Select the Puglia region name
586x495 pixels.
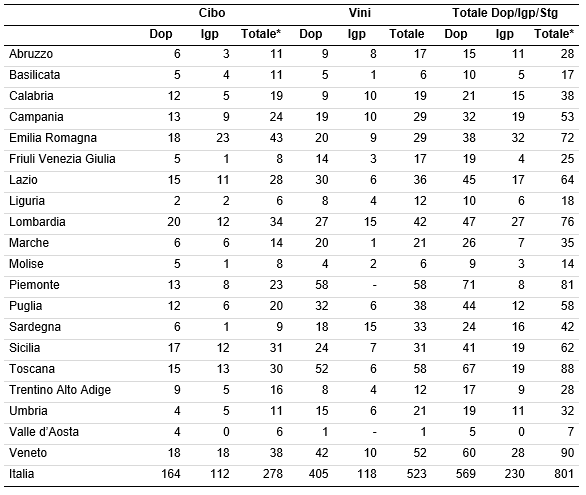[x=25, y=306]
